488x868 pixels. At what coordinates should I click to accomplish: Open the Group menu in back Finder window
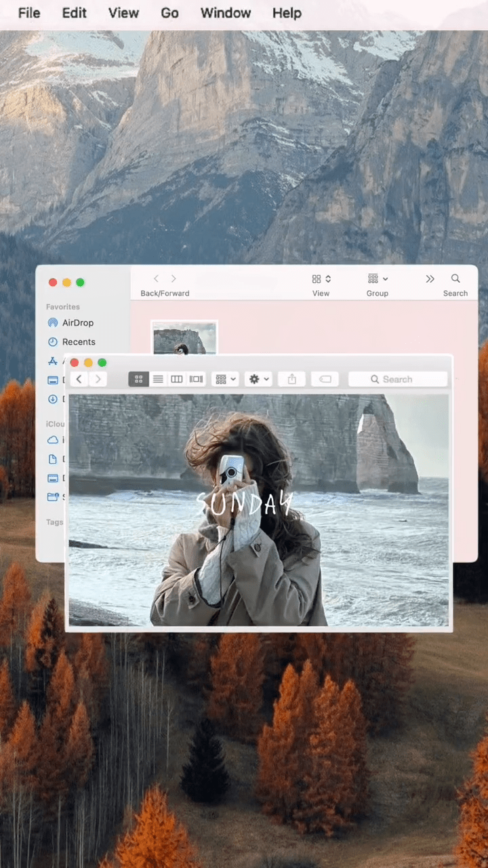click(x=378, y=279)
